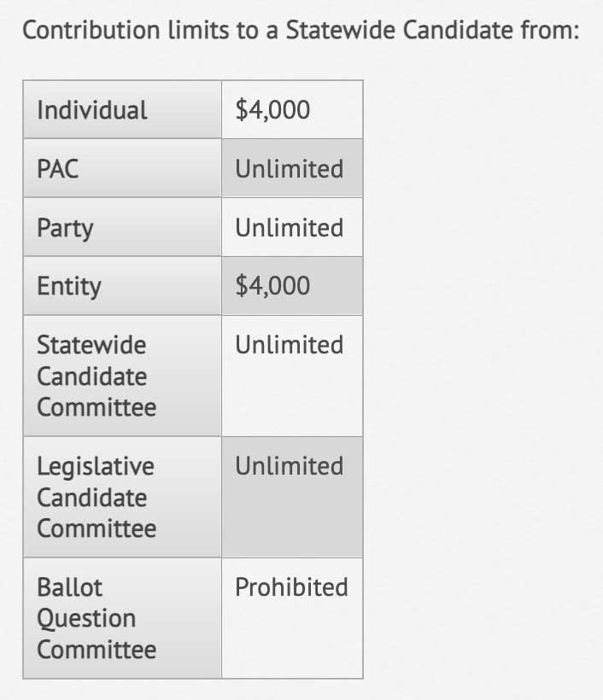Select the PAC Unlimited cell
Screen dimensions: 603x700
[292, 168]
